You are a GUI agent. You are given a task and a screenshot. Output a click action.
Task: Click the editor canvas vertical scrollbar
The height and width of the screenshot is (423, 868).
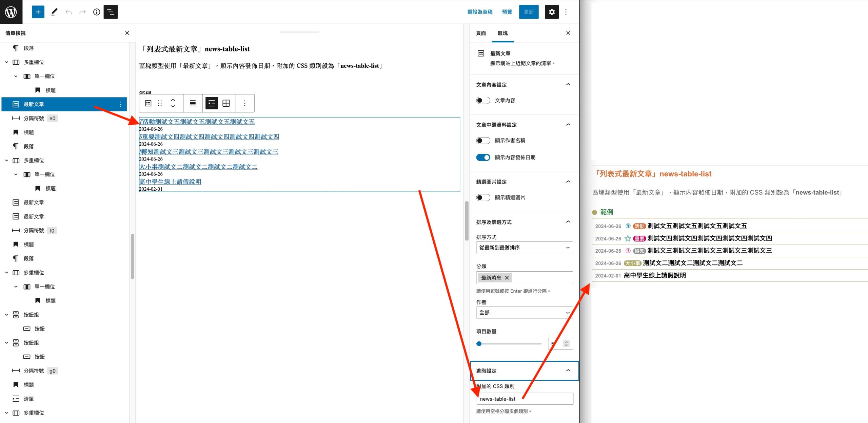(x=467, y=221)
